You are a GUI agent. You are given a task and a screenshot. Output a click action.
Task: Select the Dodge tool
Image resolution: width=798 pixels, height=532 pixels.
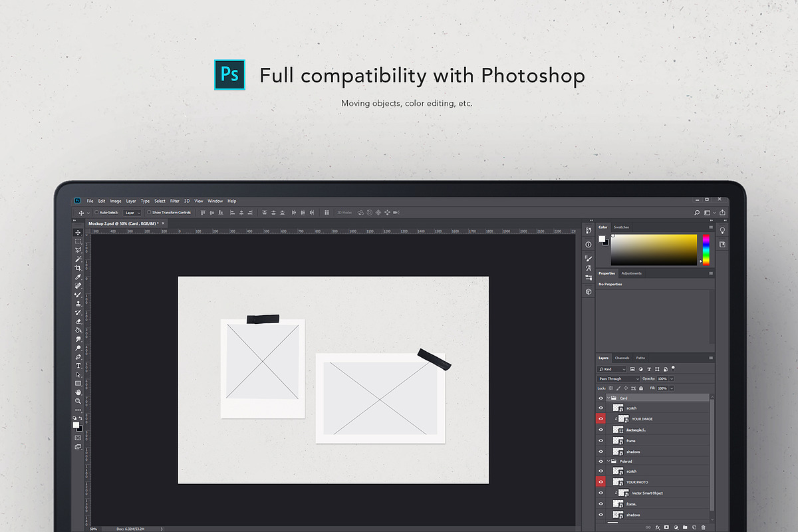pyautogui.click(x=78, y=348)
